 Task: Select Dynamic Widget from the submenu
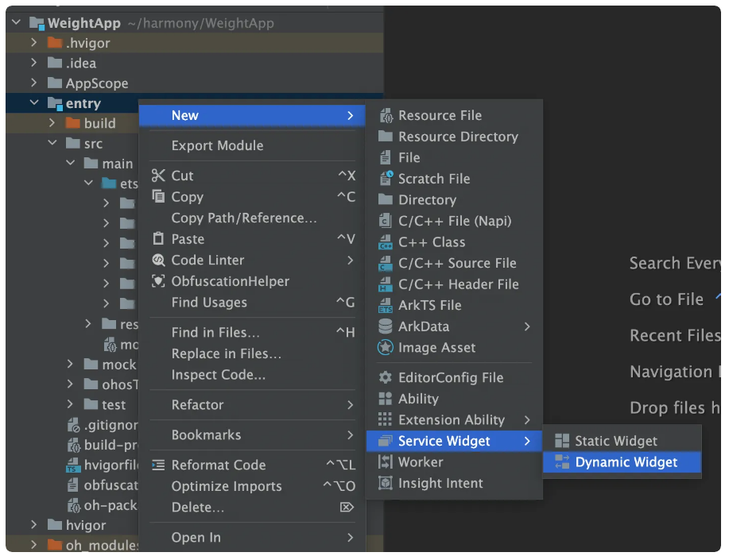[626, 462]
